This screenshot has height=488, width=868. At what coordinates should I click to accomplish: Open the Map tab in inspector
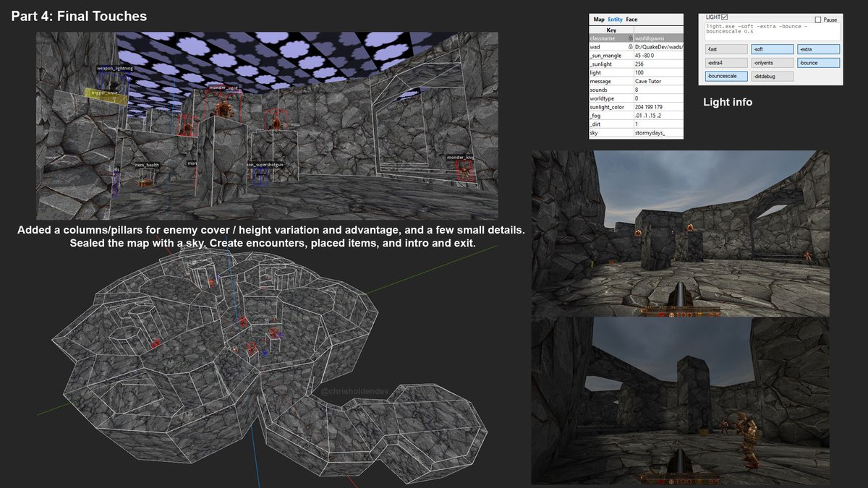pos(598,20)
